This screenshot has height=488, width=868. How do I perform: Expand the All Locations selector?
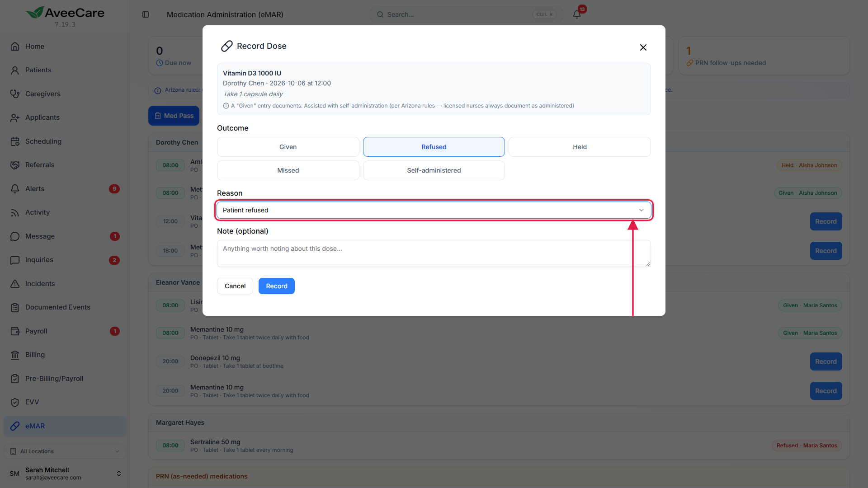65,451
